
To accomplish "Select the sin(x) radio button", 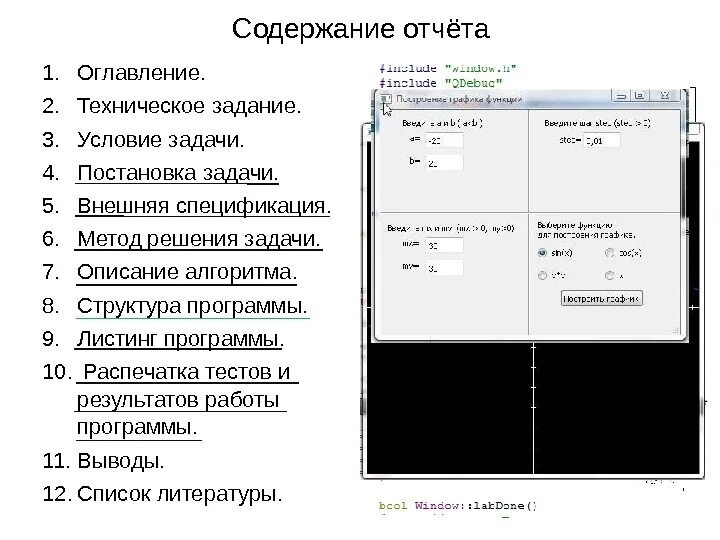I will [542, 253].
